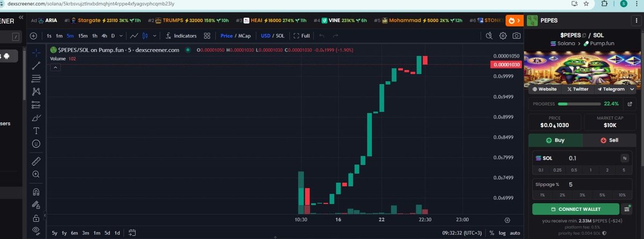Click the add symbol compare plus icon

[x=33, y=36]
